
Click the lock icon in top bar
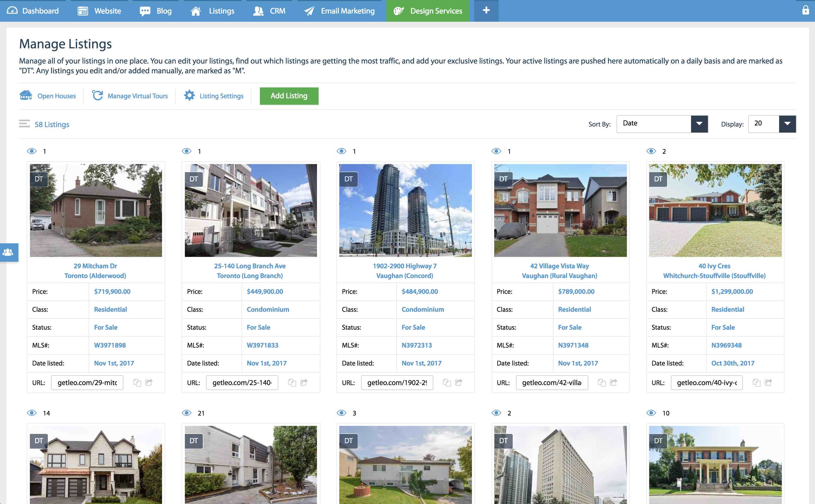click(805, 10)
